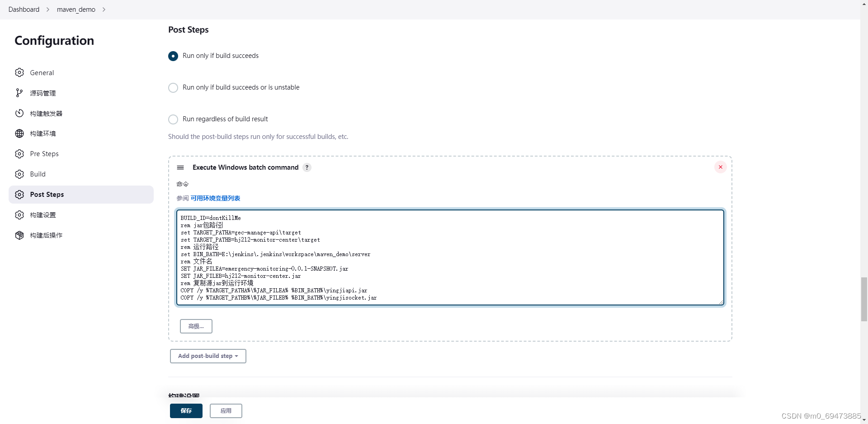Click the 高级... advanced button

pos(196,326)
